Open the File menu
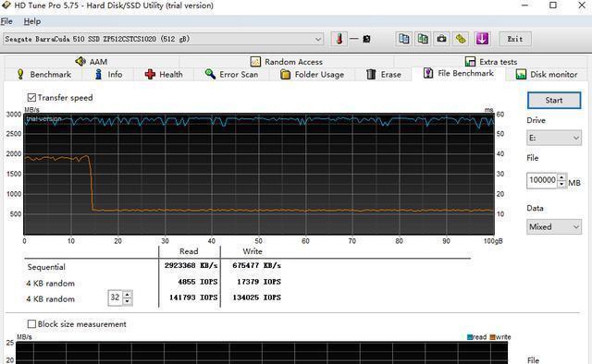 tap(6, 21)
